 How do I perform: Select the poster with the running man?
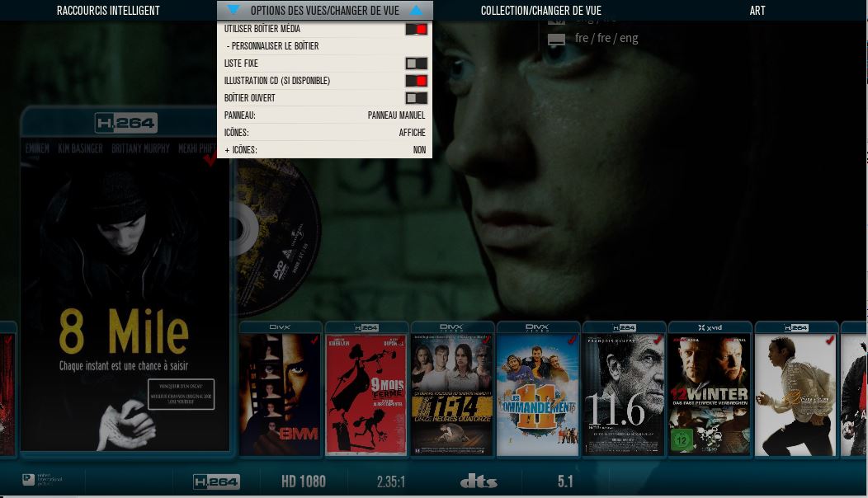click(795, 395)
